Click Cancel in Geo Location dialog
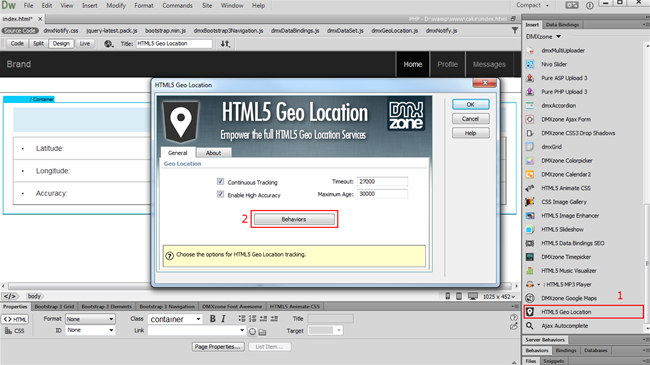650x365 pixels. pyautogui.click(x=471, y=119)
